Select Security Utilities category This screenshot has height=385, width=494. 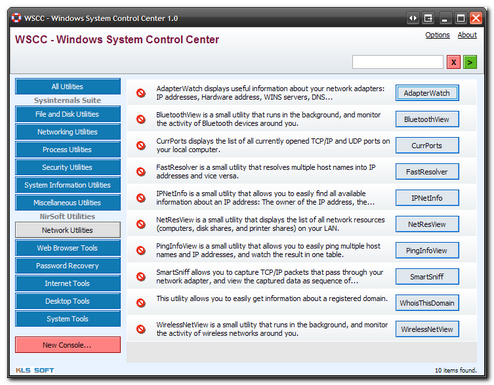[68, 167]
